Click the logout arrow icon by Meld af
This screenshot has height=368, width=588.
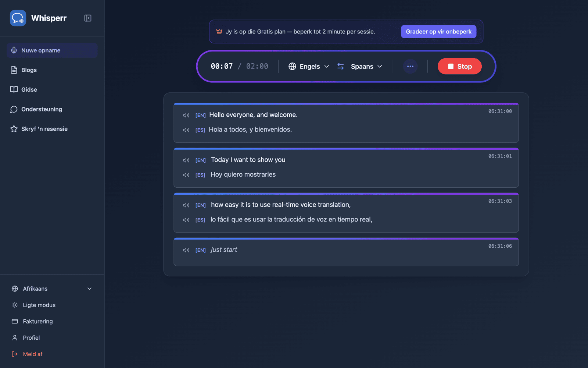[15, 354]
